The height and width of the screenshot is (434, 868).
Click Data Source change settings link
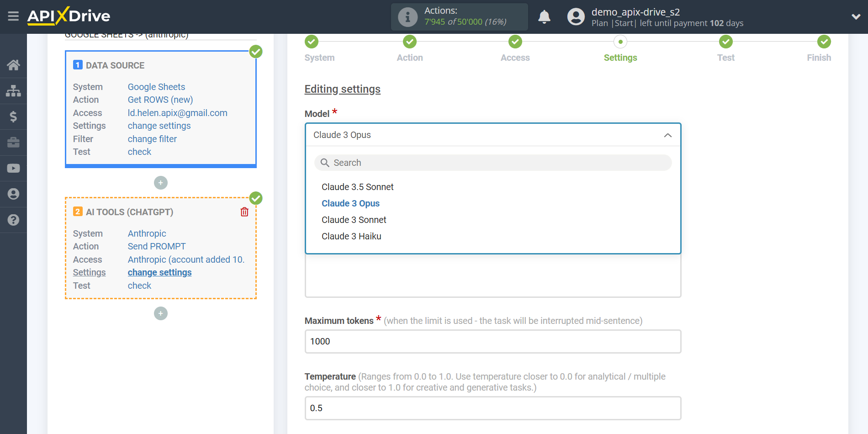pos(159,126)
